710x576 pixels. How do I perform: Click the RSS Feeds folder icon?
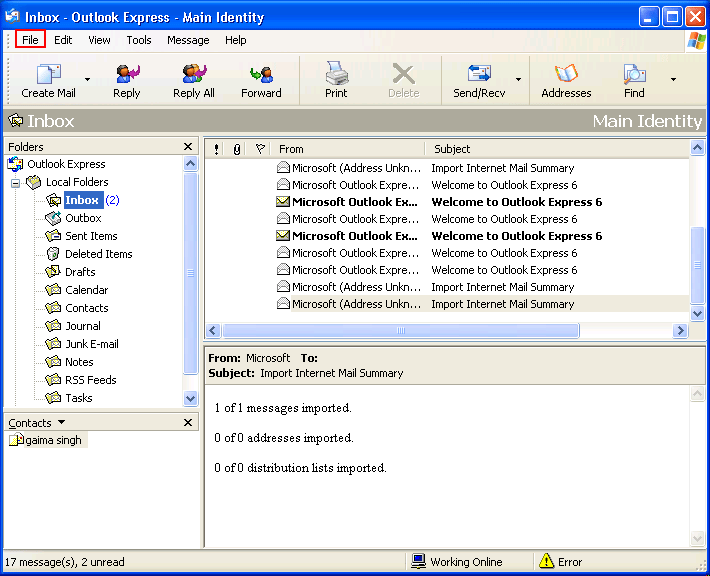(x=53, y=380)
